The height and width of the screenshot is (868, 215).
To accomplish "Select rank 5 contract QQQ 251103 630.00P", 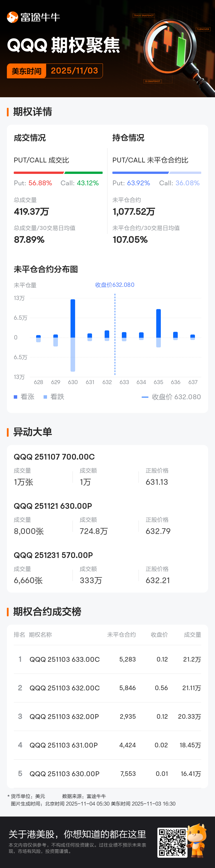I will point(64,773).
